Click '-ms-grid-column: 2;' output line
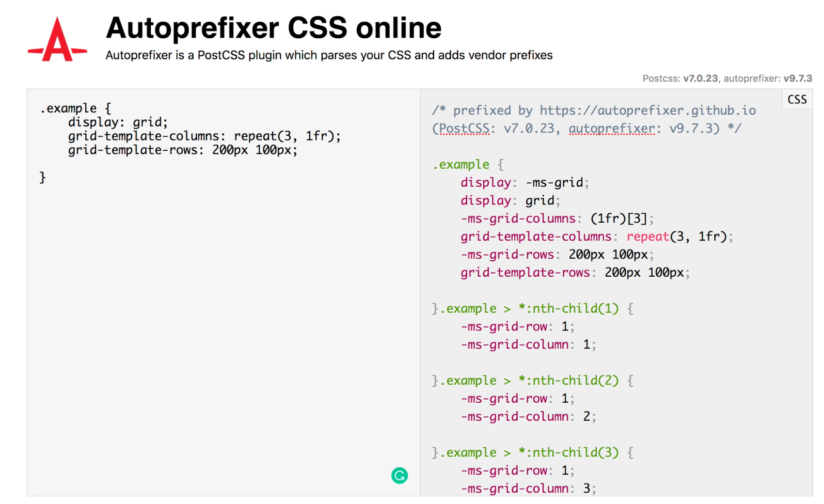 (x=528, y=417)
